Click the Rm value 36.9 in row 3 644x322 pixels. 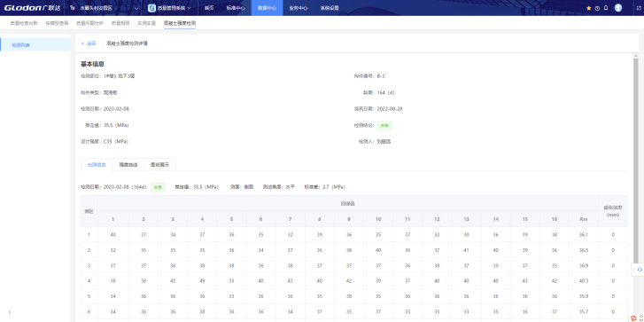(584, 265)
